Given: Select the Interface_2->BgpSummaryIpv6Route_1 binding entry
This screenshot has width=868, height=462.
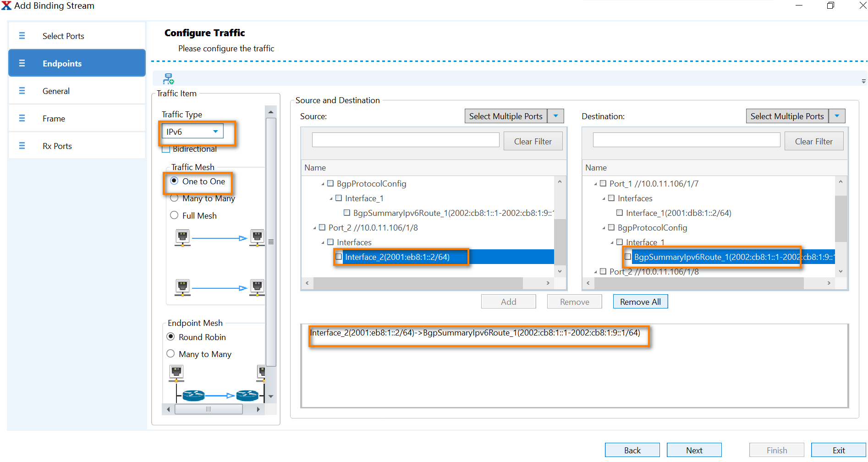Looking at the screenshot, I should (x=475, y=333).
